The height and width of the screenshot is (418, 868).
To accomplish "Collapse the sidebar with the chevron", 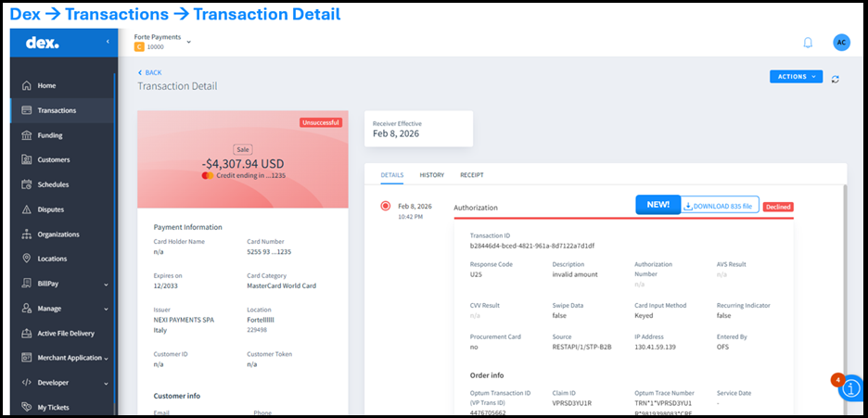I will click(x=107, y=42).
